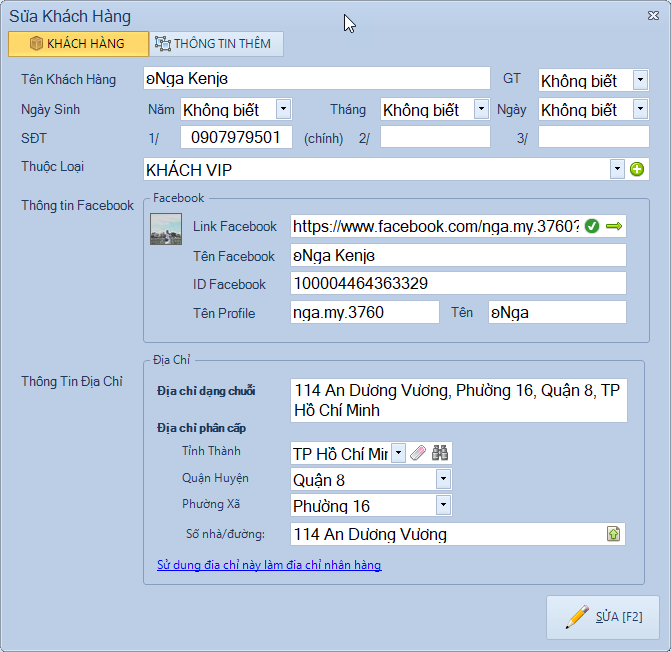
Task: Open the Ngày birth day dropdown
Action: pyautogui.click(x=640, y=109)
